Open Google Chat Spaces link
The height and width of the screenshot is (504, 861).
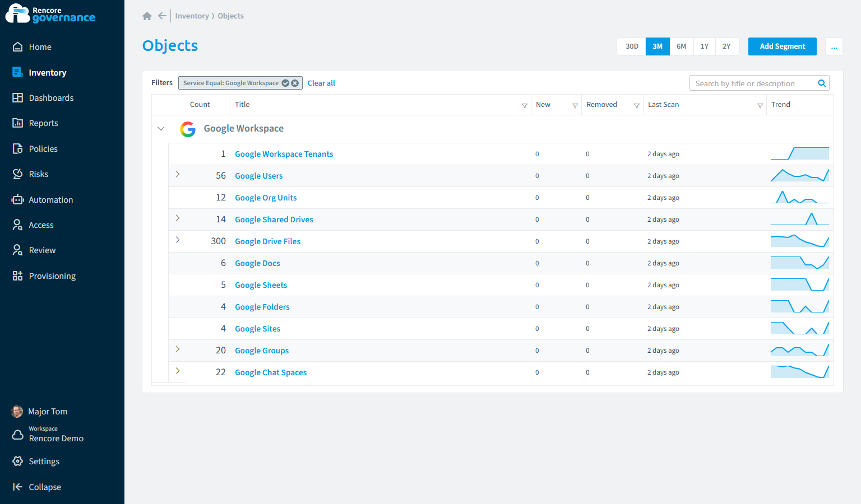[271, 372]
